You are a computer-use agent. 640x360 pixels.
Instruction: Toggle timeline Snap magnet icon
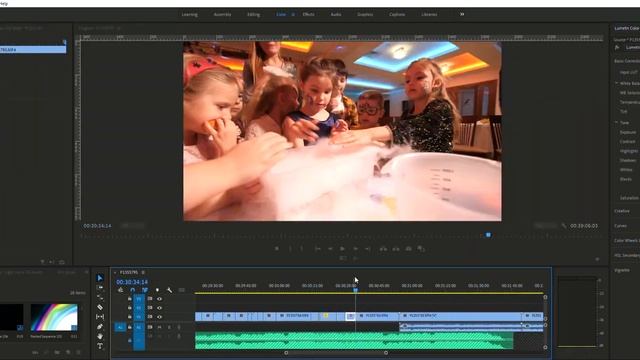(133, 290)
